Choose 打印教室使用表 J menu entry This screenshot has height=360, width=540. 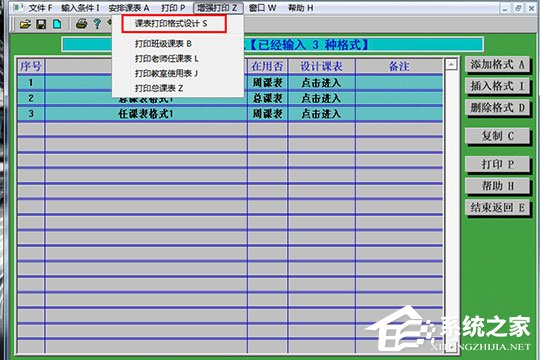pos(166,73)
